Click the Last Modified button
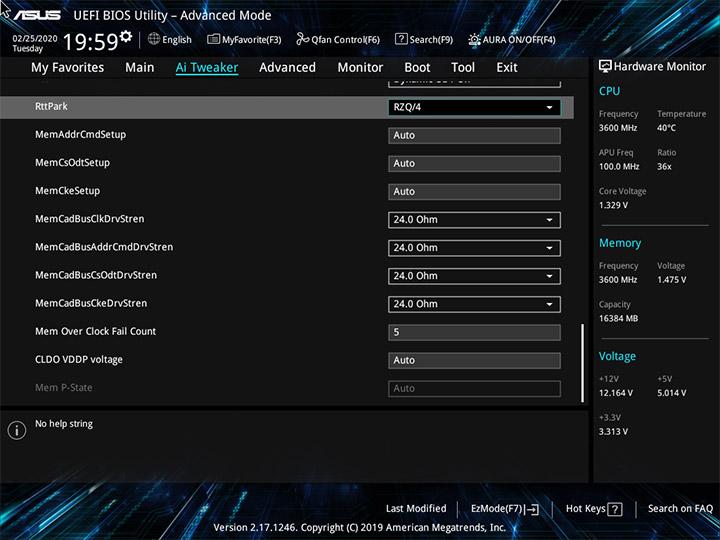The height and width of the screenshot is (540, 720). coord(416,509)
